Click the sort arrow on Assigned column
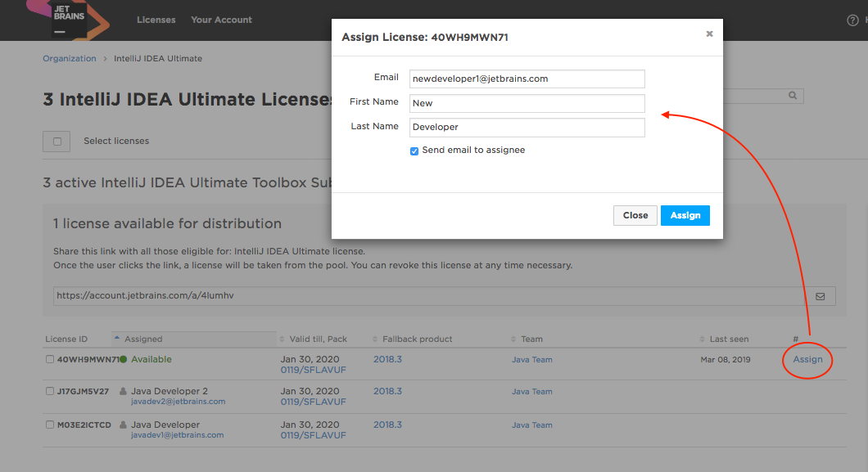The height and width of the screenshot is (472, 868). [x=116, y=339]
